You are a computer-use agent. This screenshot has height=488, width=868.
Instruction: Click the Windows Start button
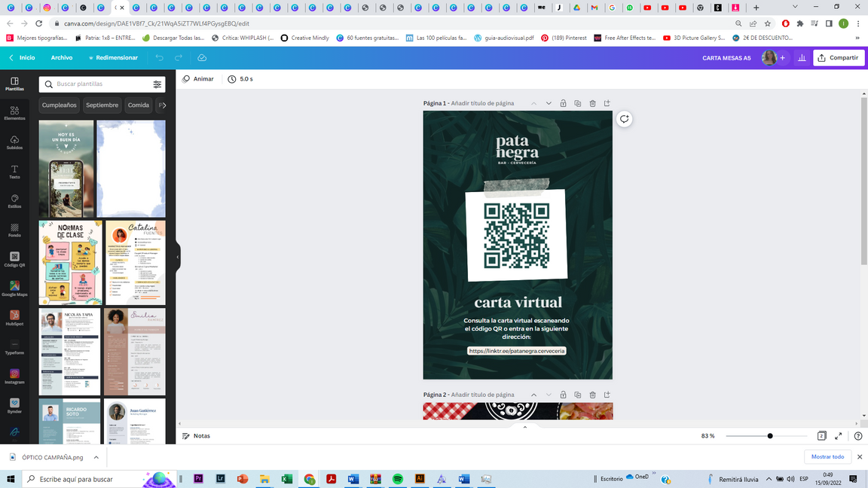pos(11,479)
